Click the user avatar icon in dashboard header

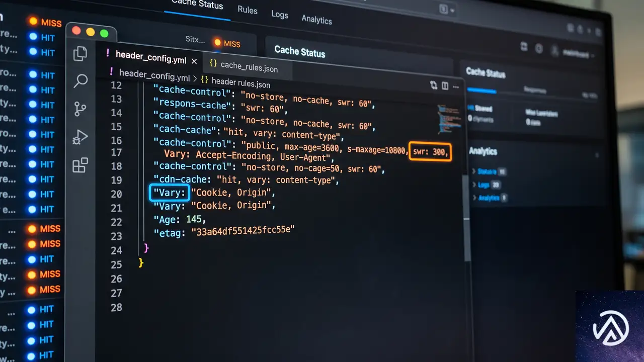555,50
